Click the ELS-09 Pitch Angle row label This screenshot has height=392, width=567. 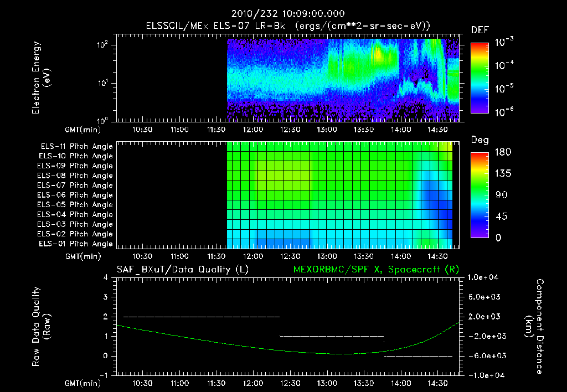[75, 166]
